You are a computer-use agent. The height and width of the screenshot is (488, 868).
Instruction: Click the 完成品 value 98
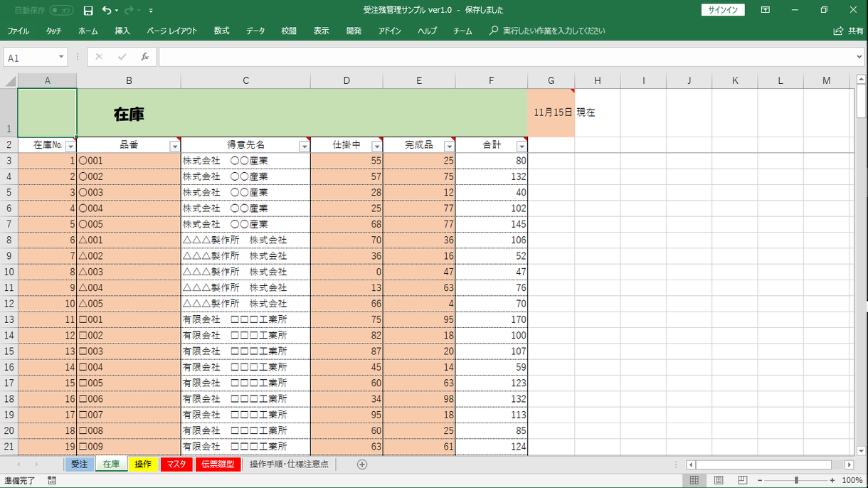pyautogui.click(x=419, y=399)
